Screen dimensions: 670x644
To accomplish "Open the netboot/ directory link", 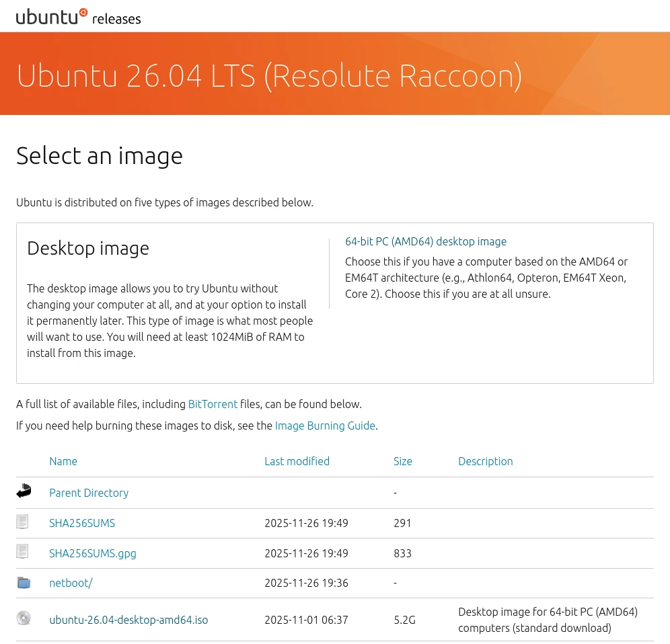I will pyautogui.click(x=71, y=583).
